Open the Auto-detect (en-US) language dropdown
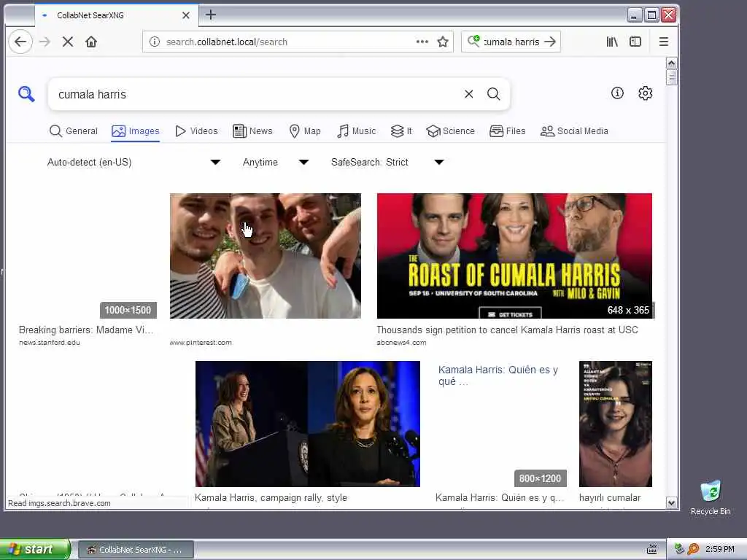Screen dimensions: 747x560 tap(133, 163)
